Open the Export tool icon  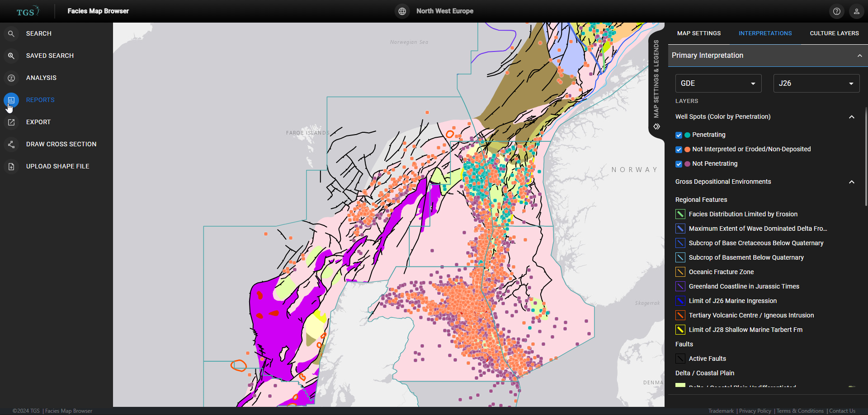coord(11,122)
